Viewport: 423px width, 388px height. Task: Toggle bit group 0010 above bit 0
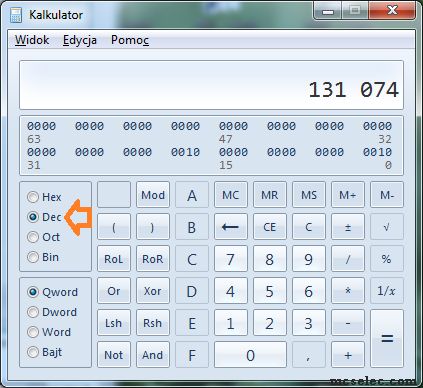[377, 152]
